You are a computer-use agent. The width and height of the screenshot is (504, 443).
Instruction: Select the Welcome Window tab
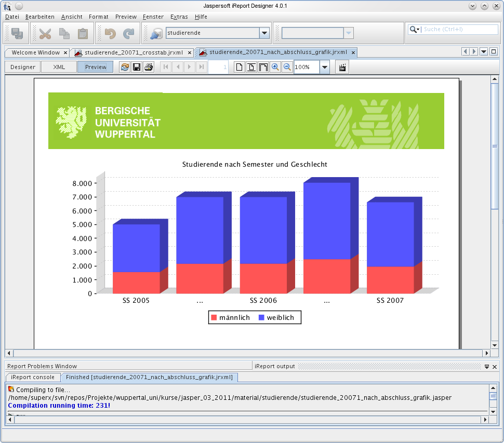coord(36,52)
